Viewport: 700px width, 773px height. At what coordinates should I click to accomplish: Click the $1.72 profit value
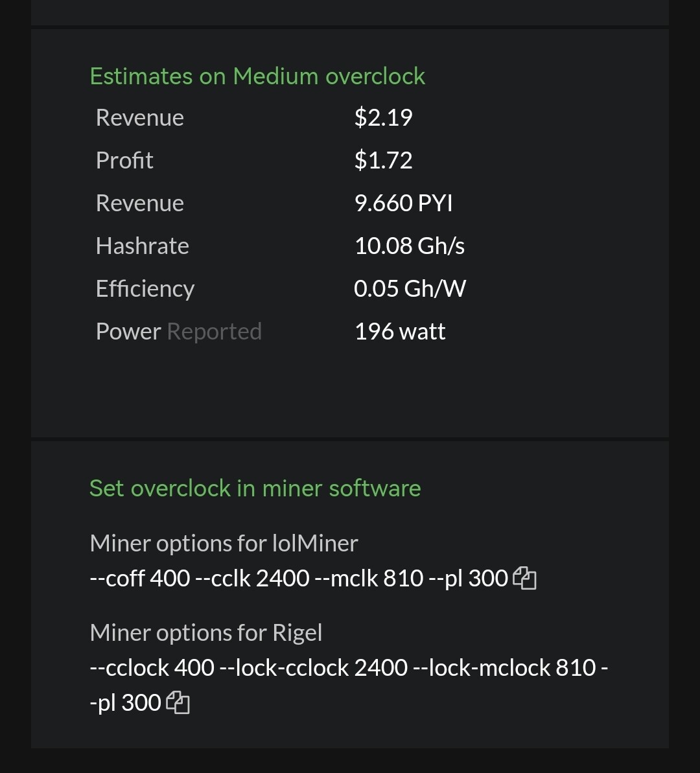(x=383, y=160)
